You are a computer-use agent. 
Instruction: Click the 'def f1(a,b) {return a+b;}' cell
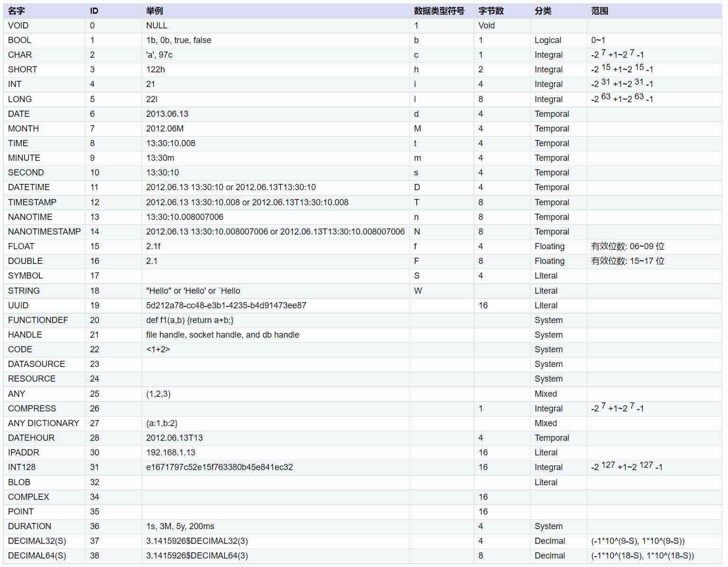tap(190, 320)
